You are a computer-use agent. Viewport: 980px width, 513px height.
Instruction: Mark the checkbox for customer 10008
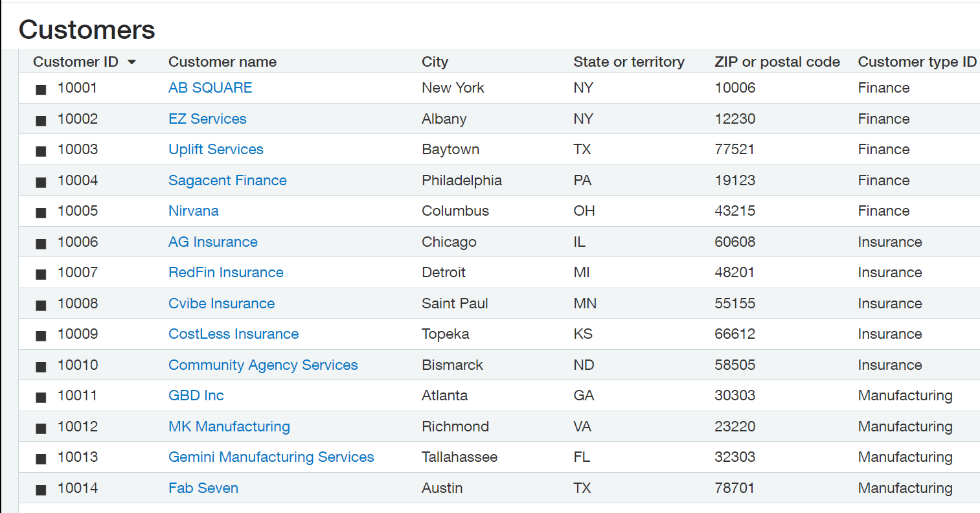41,305
